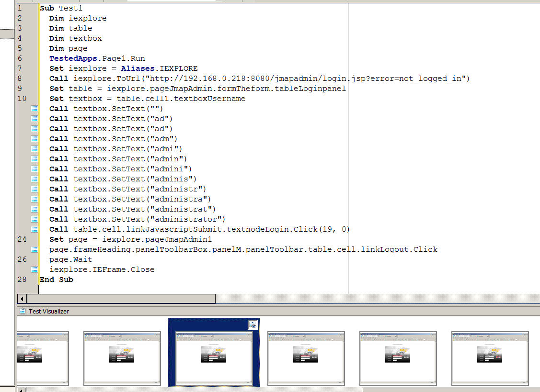Click the Test Visualizer panel icon

[x=22, y=311]
